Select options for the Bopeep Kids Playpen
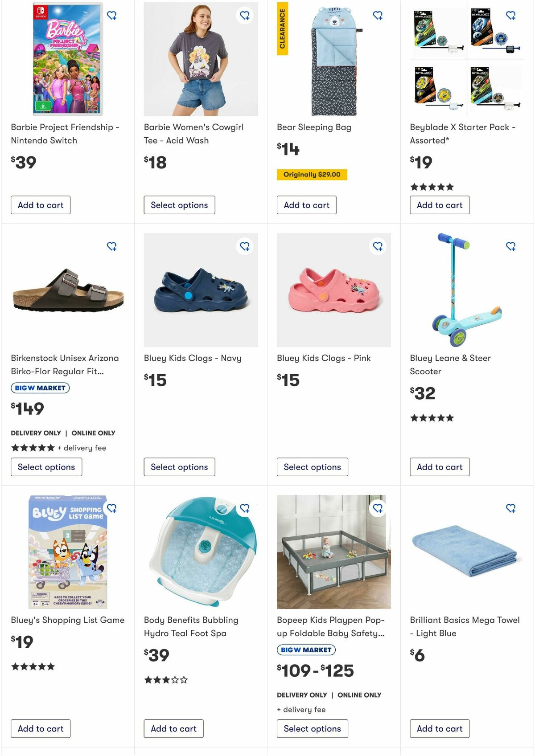 312,729
